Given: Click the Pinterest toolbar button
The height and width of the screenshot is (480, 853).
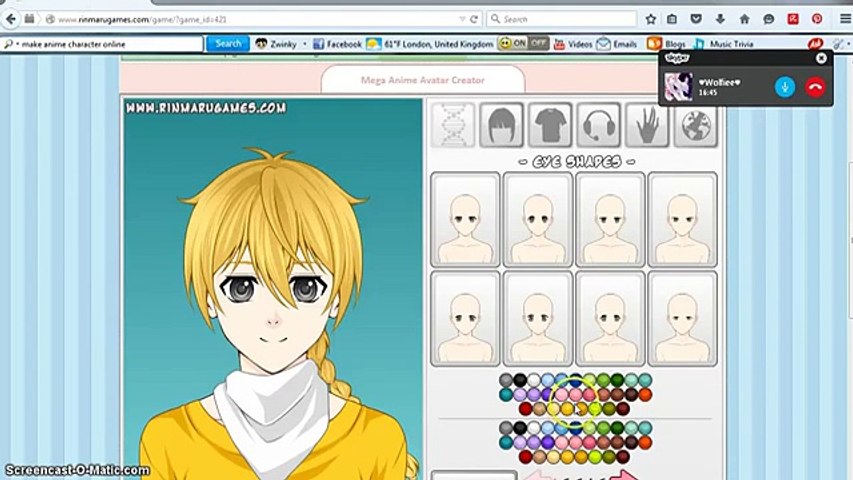Looking at the screenshot, I should tap(817, 19).
